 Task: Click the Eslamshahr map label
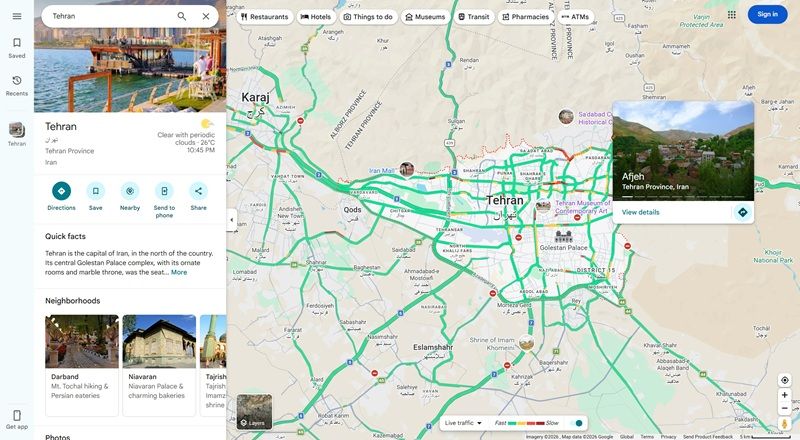(433, 347)
